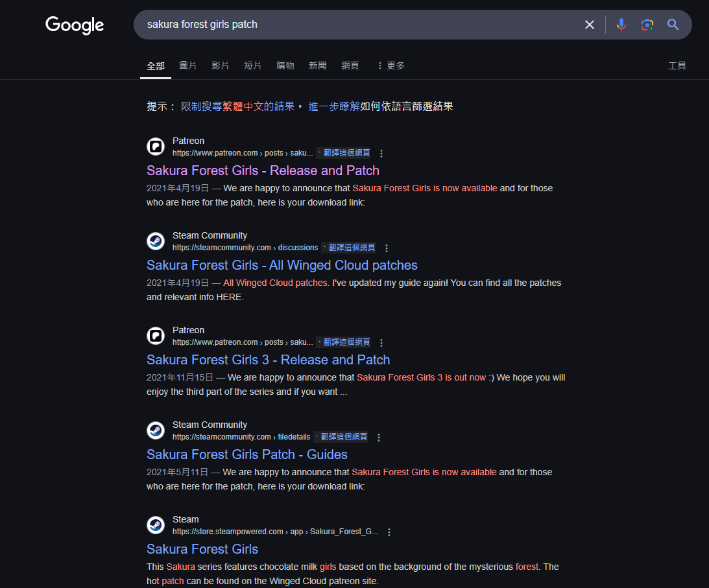Open Sakura Forest Girls - All Winged Cloud patches
This screenshot has height=588, width=709.
(x=282, y=265)
